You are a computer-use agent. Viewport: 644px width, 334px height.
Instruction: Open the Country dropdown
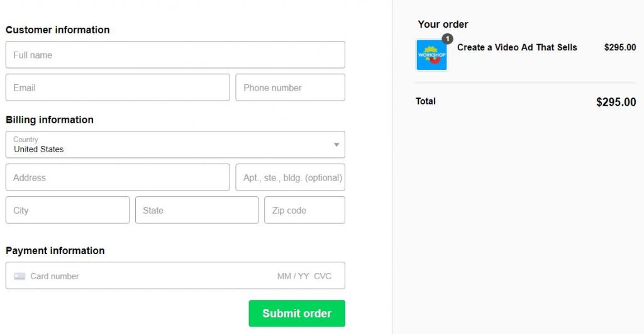pyautogui.click(x=175, y=145)
